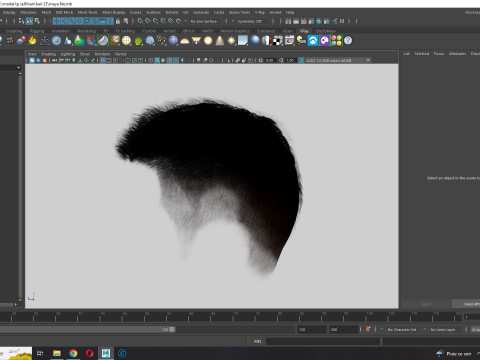Open File Explorer from taskbar

click(x=57, y=353)
